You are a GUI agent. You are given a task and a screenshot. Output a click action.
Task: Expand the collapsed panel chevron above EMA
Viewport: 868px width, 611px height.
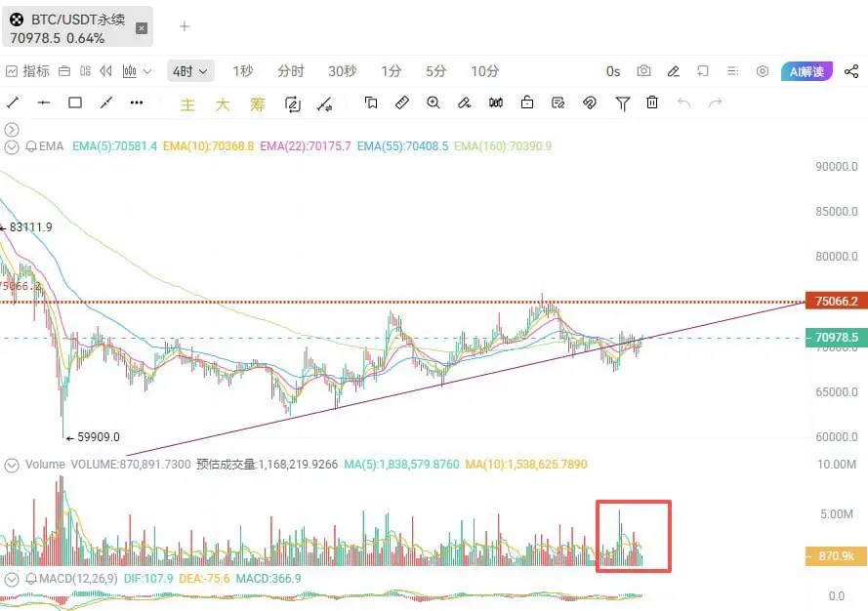12,130
